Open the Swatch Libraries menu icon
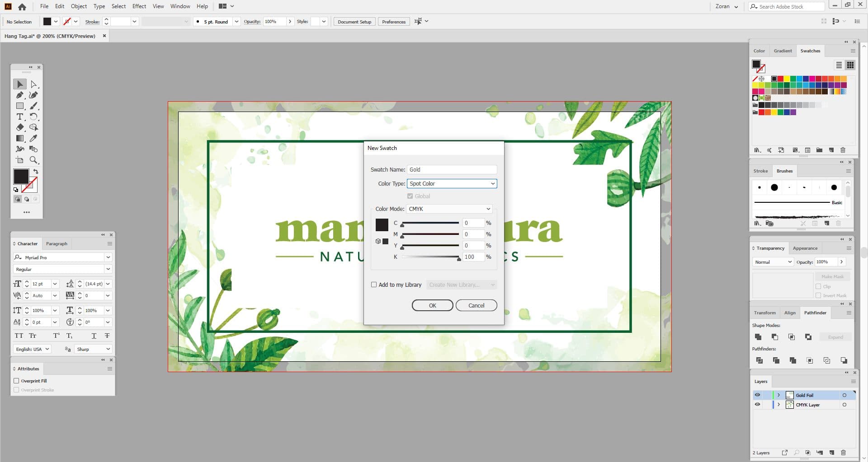 click(x=758, y=150)
